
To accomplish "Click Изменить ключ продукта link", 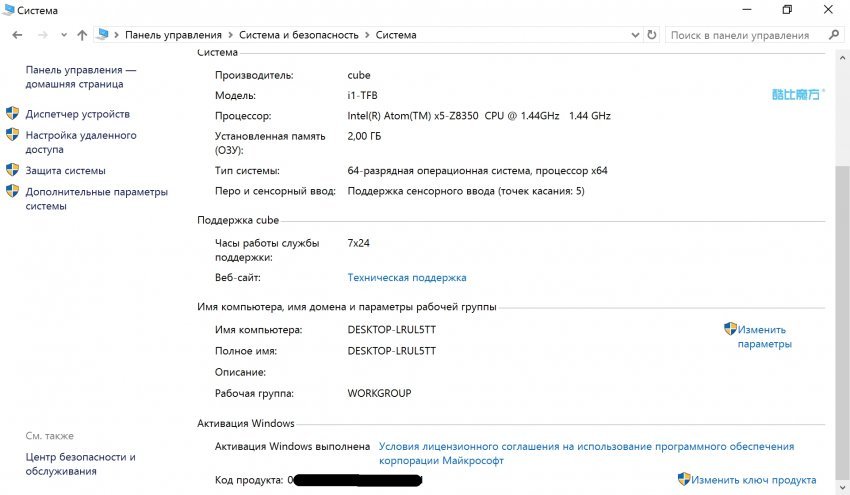I will [754, 480].
